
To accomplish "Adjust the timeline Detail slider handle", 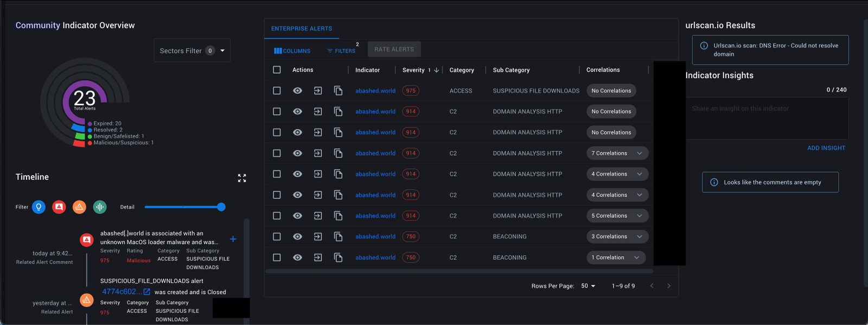I will pos(221,207).
